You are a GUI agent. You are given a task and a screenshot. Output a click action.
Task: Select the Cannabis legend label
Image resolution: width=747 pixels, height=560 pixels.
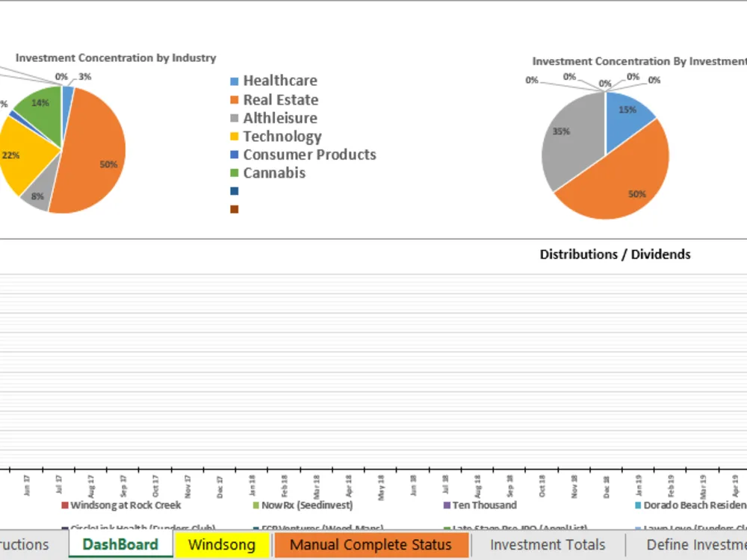pyautogui.click(x=274, y=172)
